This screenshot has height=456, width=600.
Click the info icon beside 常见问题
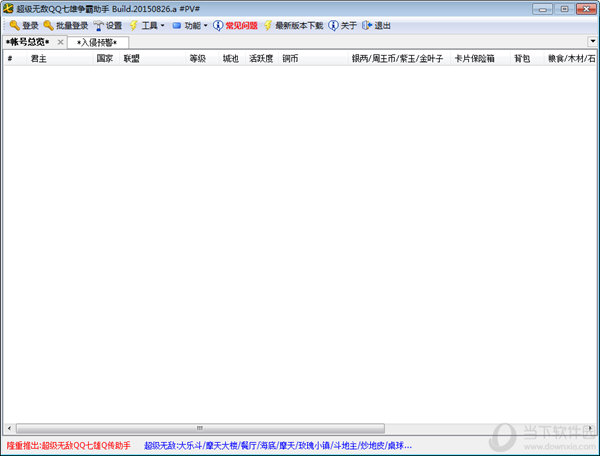point(218,26)
